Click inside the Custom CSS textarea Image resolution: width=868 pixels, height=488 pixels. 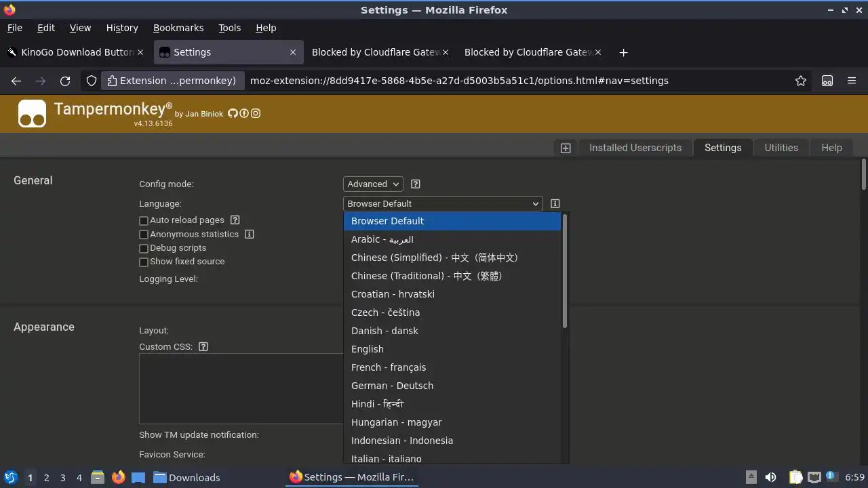[x=241, y=388]
